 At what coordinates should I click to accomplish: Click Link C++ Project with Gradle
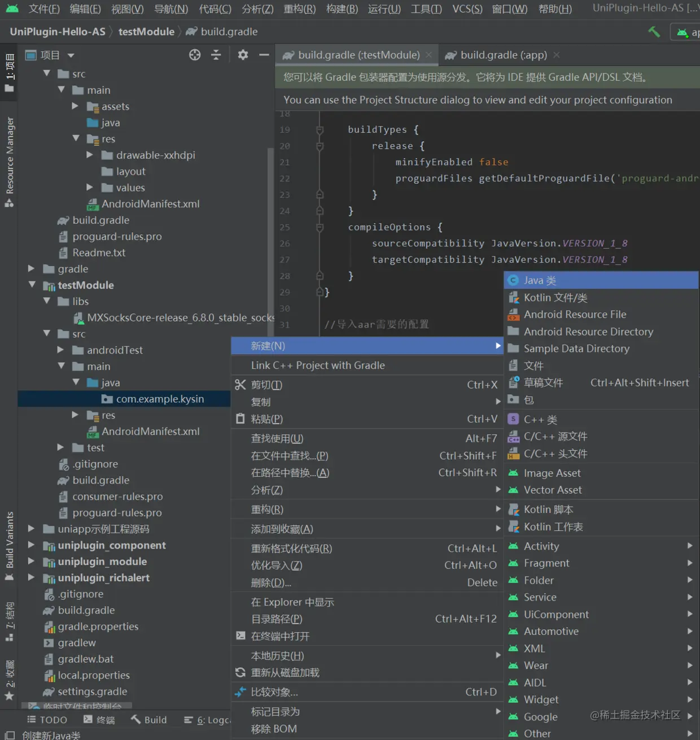pyautogui.click(x=367, y=365)
